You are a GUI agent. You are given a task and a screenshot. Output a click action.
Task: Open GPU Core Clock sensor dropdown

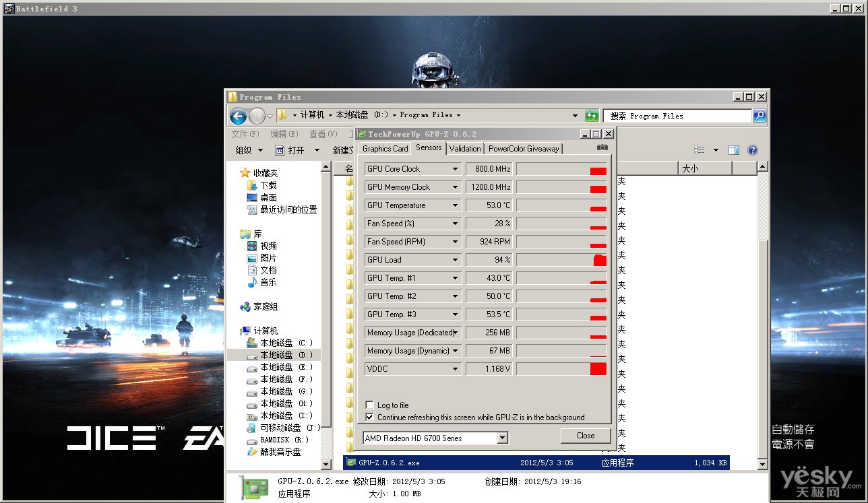455,169
